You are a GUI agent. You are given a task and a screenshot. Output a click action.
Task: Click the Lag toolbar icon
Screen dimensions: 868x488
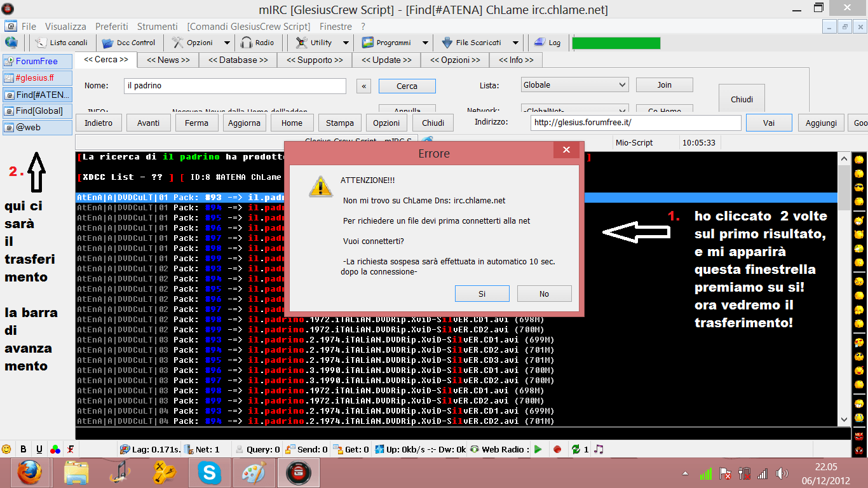tap(547, 43)
